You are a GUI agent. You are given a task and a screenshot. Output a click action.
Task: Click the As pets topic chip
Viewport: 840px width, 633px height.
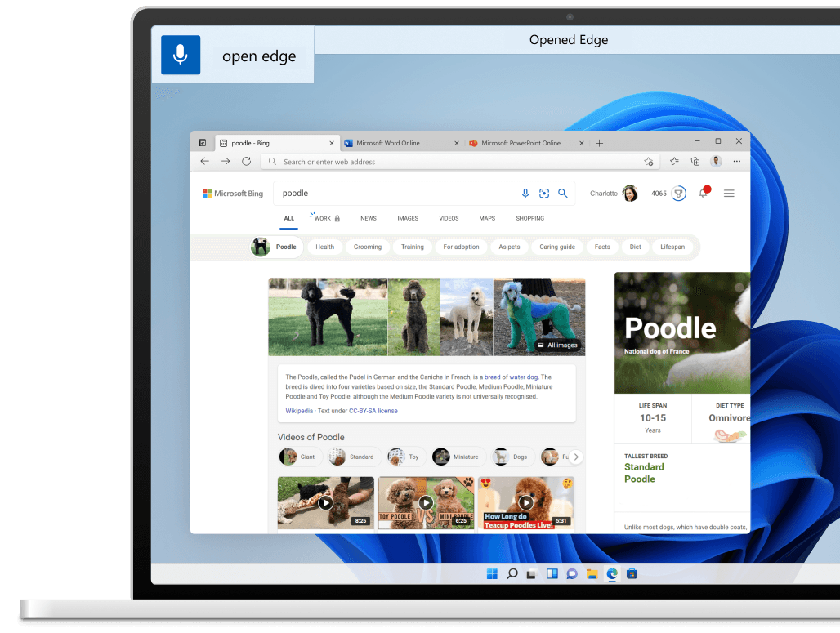click(x=509, y=247)
